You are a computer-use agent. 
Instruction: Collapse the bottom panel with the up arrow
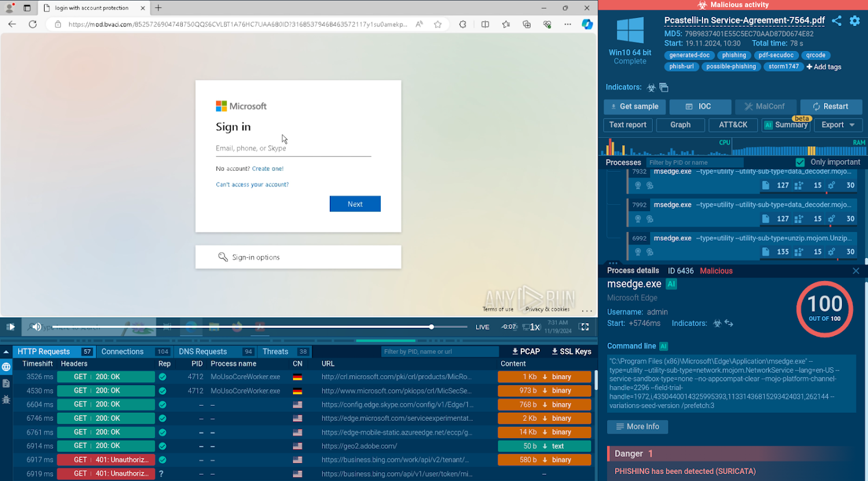pos(6,351)
